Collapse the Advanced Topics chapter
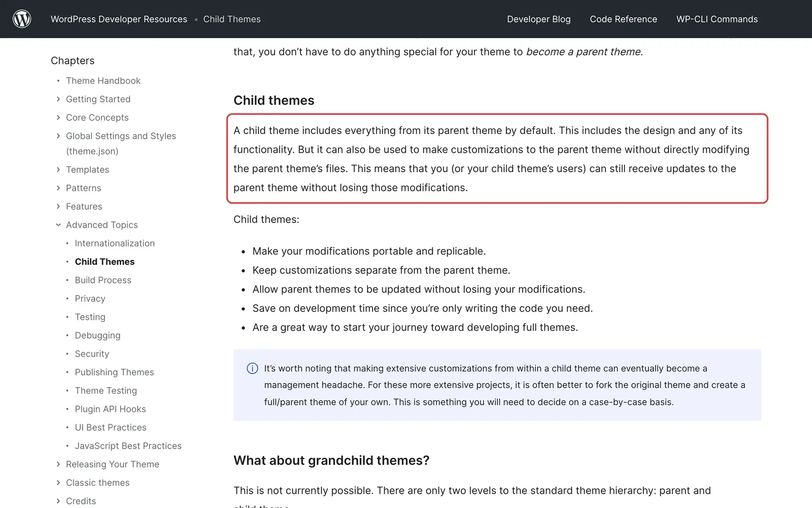Image resolution: width=812 pixels, height=508 pixels. pos(58,225)
